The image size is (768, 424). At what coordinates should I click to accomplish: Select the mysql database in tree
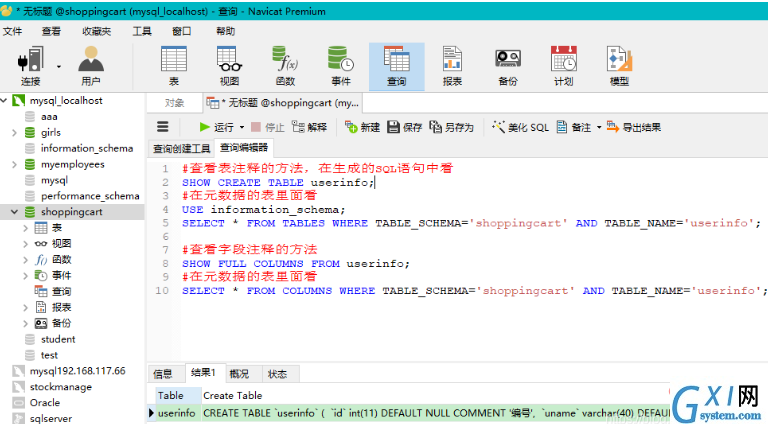54,180
